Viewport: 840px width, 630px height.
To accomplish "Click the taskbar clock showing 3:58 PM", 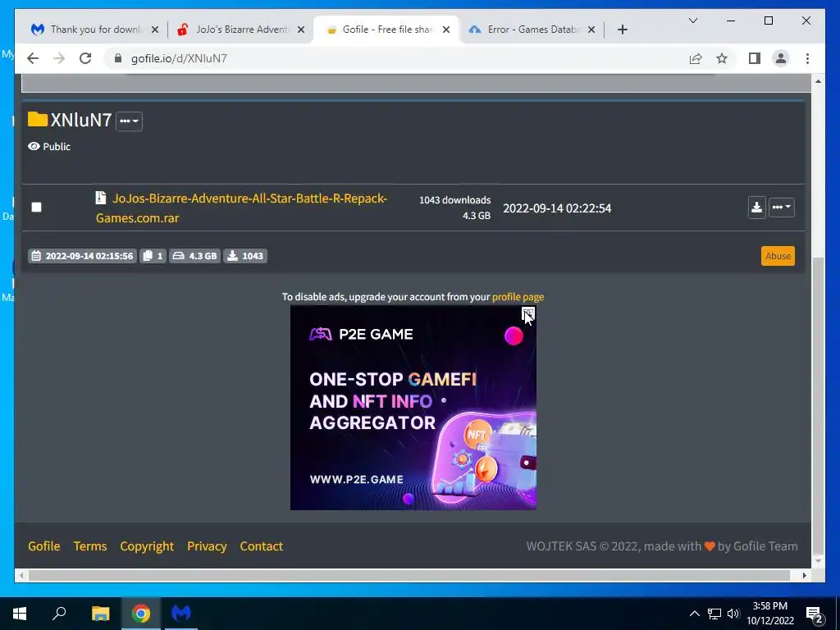I will tap(770, 614).
